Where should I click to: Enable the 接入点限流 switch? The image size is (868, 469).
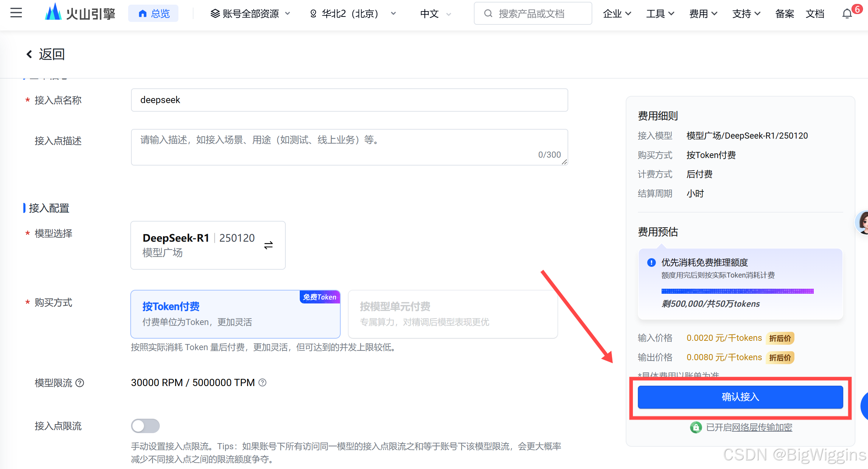pyautogui.click(x=145, y=426)
